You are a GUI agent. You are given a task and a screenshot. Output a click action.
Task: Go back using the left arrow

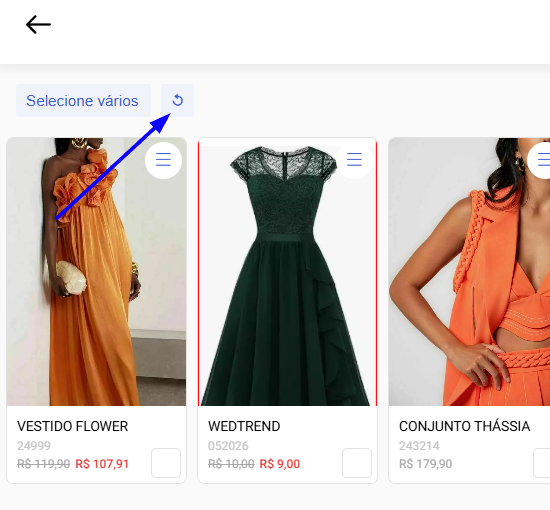[38, 25]
